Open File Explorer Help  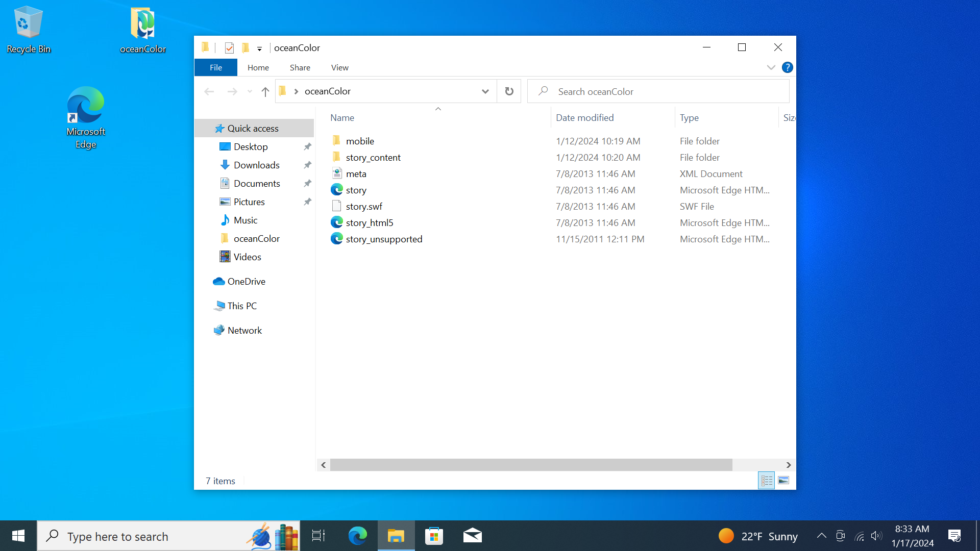[788, 67]
